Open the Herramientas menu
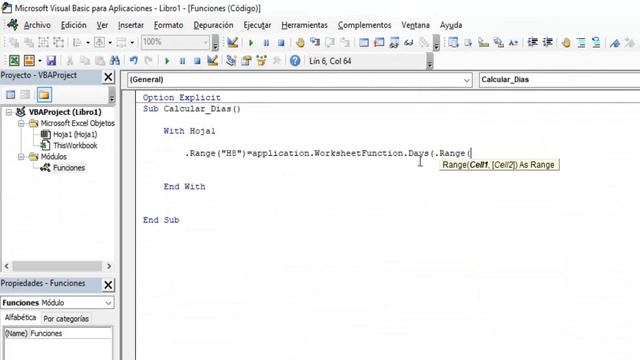Viewport: 640px width, 360px height. pyautogui.click(x=304, y=25)
